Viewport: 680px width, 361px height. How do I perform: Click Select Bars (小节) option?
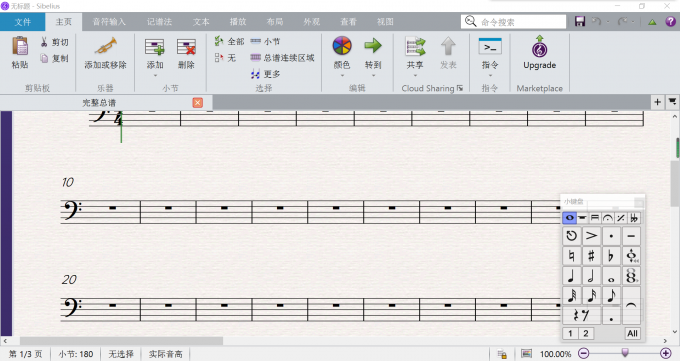click(x=265, y=42)
